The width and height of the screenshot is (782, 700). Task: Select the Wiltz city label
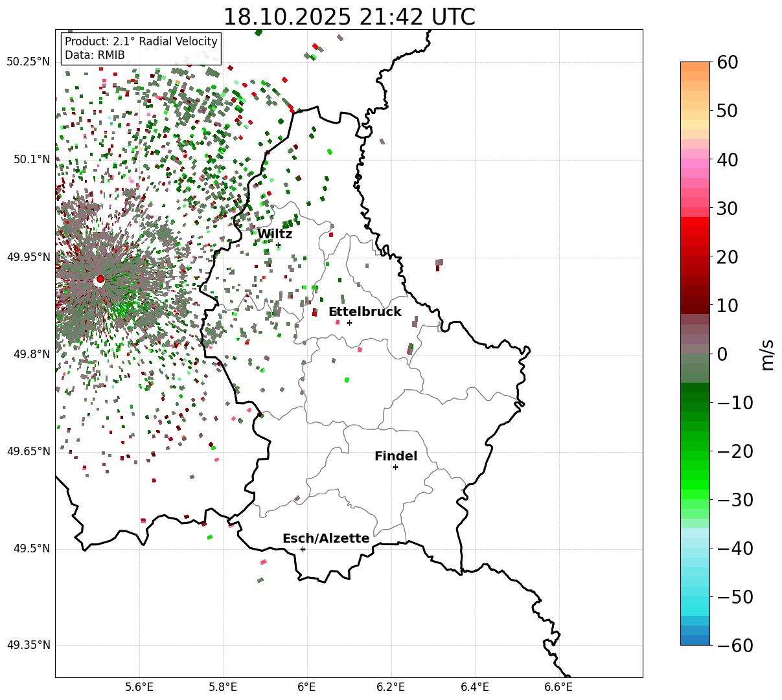[275, 234]
